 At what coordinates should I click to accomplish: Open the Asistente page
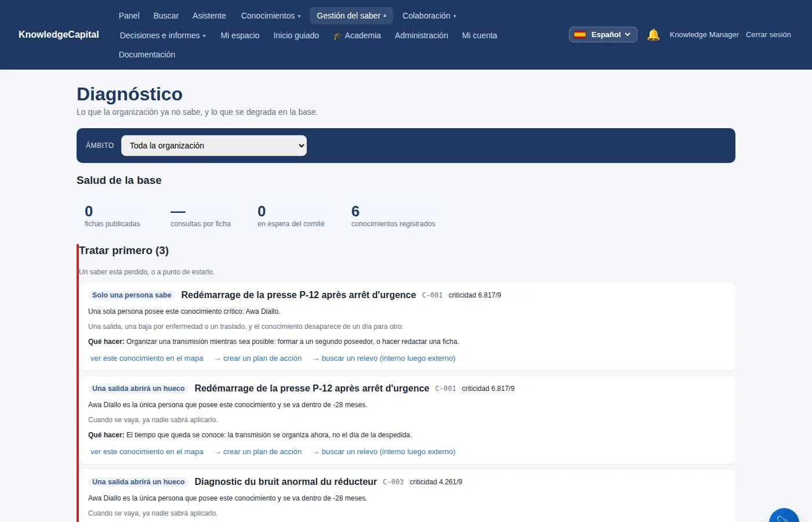pos(209,16)
